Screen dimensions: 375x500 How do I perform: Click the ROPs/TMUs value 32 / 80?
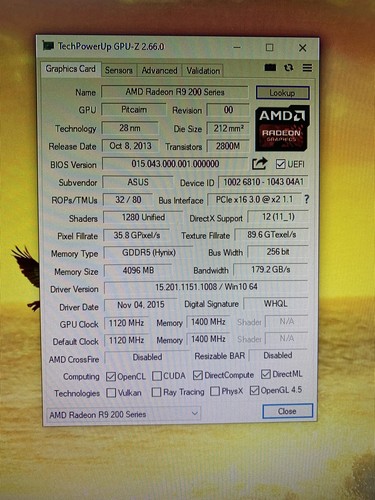coord(128,200)
